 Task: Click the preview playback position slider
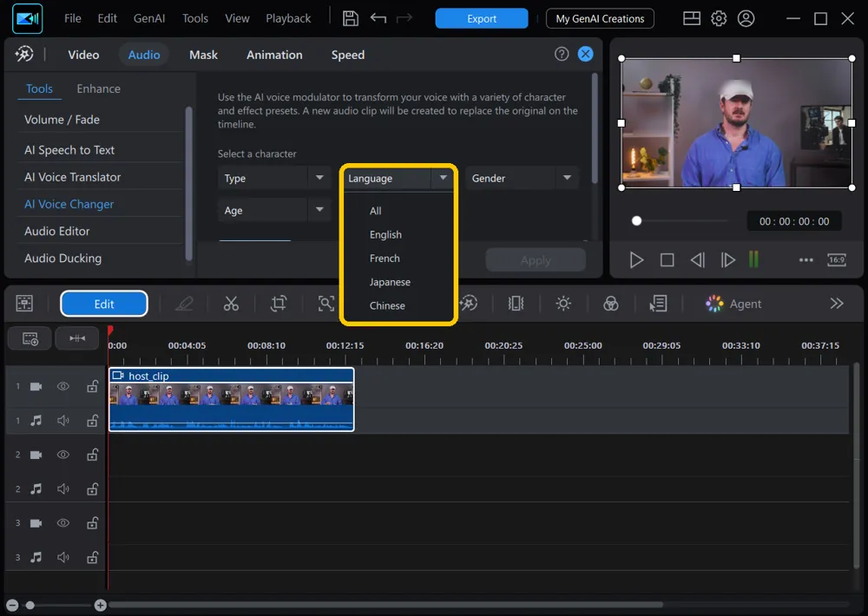point(681,221)
